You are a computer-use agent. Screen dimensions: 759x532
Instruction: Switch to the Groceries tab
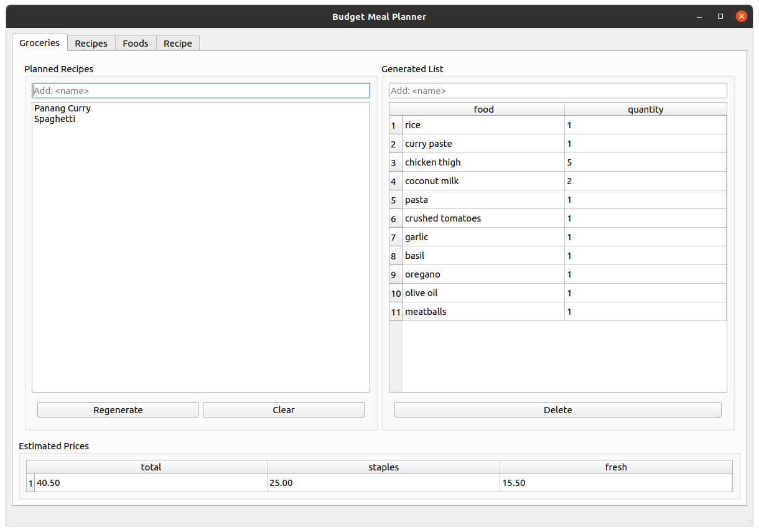point(40,43)
